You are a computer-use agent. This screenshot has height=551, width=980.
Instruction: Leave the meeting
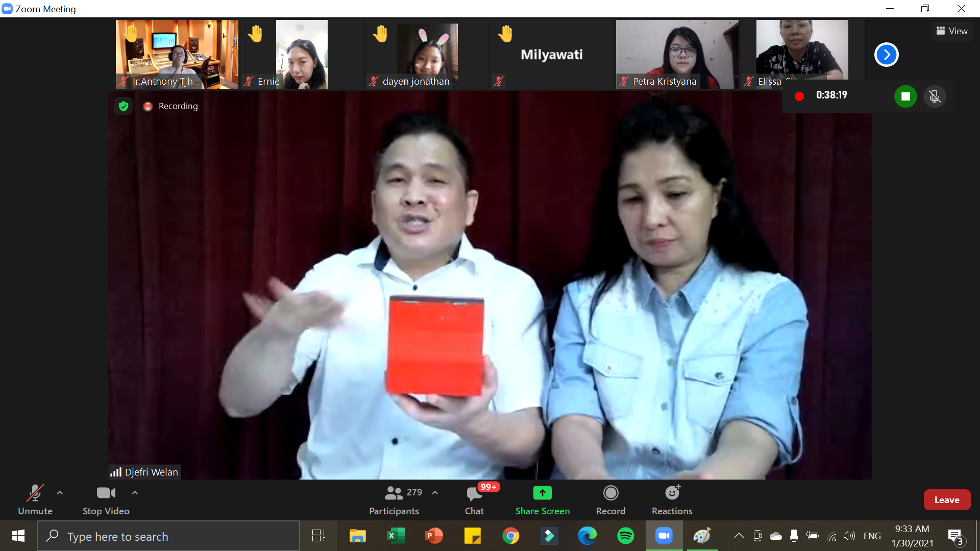947,500
